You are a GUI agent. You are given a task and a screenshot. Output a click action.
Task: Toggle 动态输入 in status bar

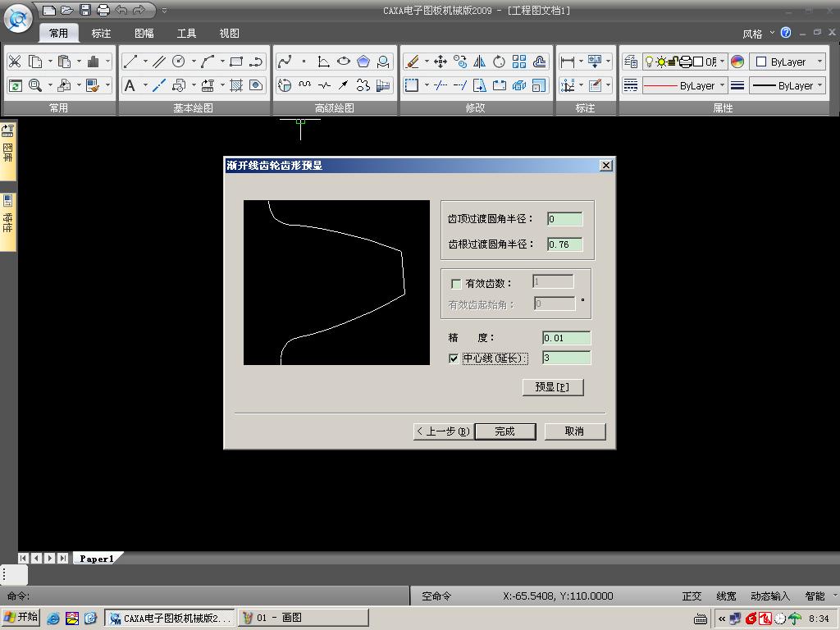click(770, 596)
